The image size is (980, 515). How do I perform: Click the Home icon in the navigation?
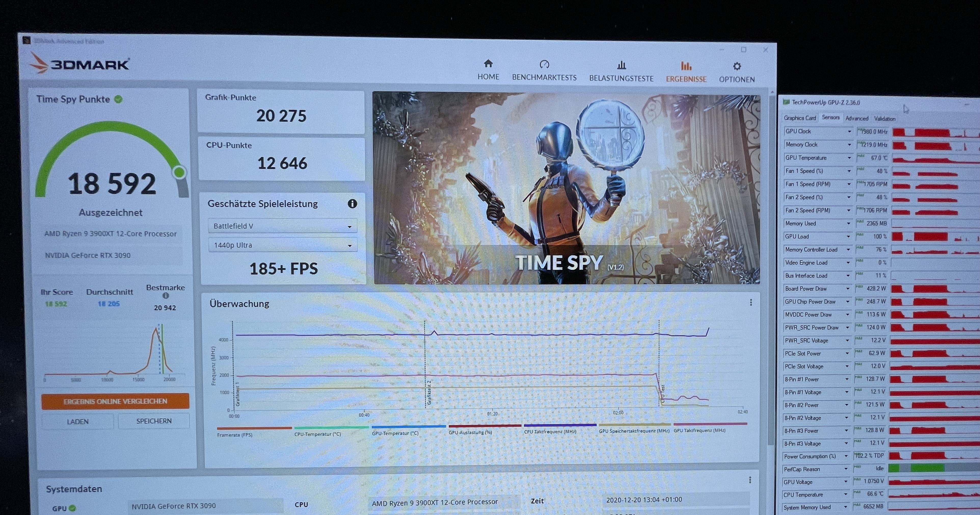pos(488,63)
